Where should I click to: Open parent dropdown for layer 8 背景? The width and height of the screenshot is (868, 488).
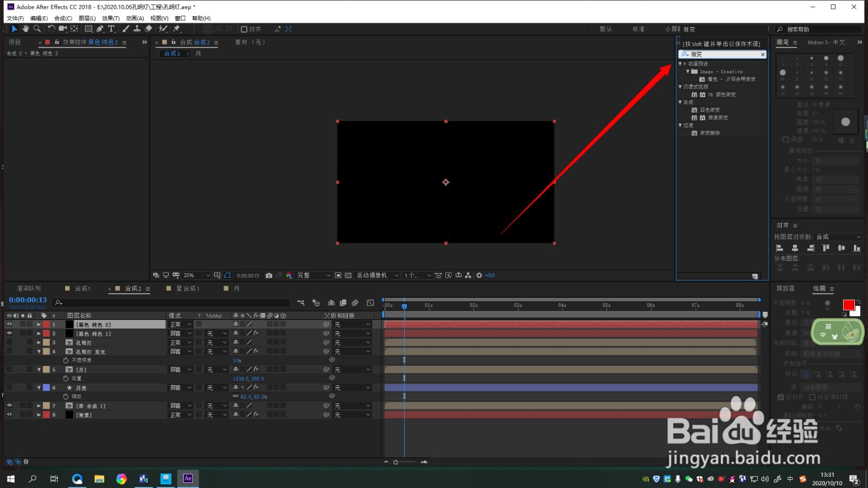352,415
